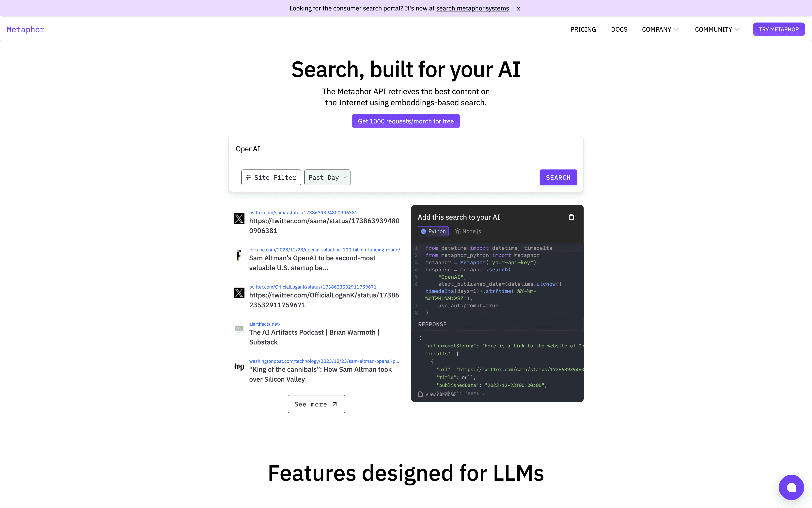Go to the PRICING page
This screenshot has height=508, width=812.
coord(583,30)
